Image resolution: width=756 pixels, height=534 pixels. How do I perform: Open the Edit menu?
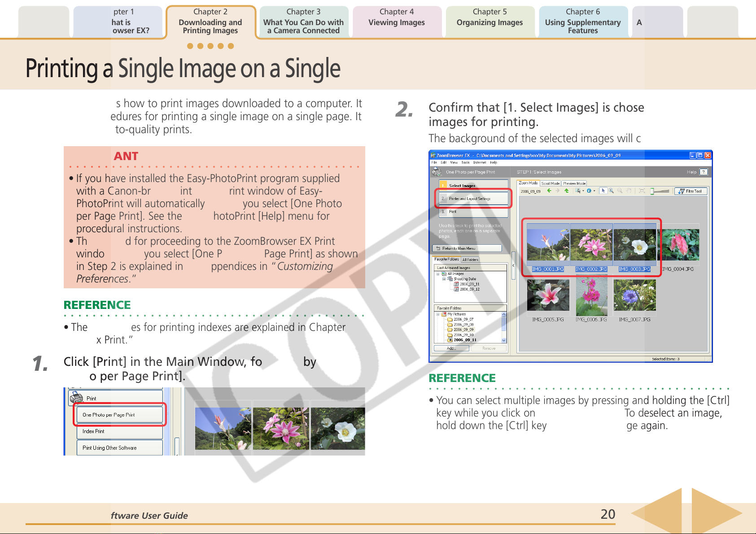tap(443, 162)
